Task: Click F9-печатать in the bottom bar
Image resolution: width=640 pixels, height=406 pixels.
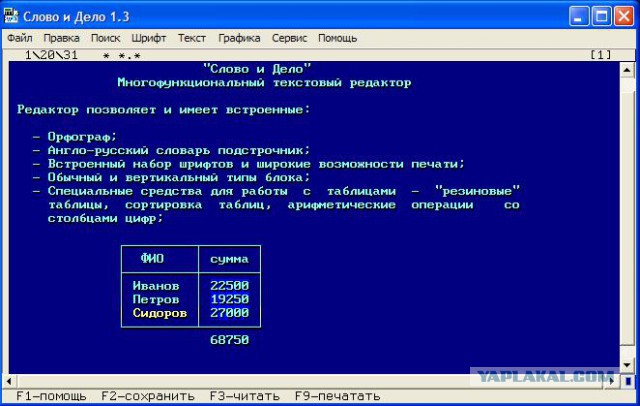Action: point(338,396)
